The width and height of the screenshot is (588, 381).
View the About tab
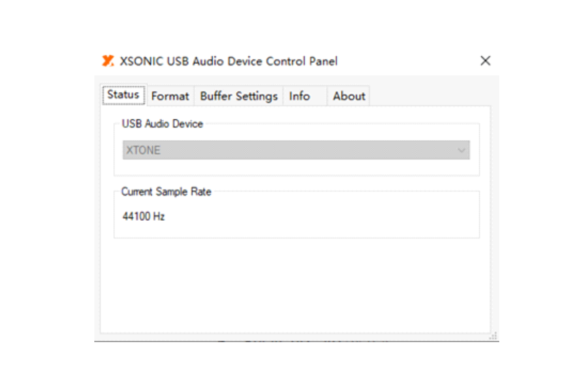pyautogui.click(x=349, y=96)
